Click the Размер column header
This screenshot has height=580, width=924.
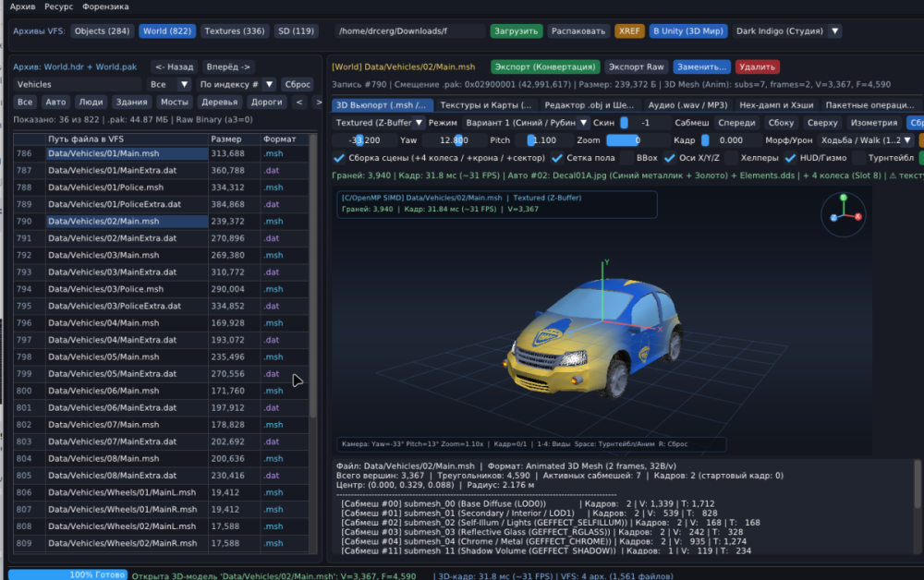click(234, 139)
